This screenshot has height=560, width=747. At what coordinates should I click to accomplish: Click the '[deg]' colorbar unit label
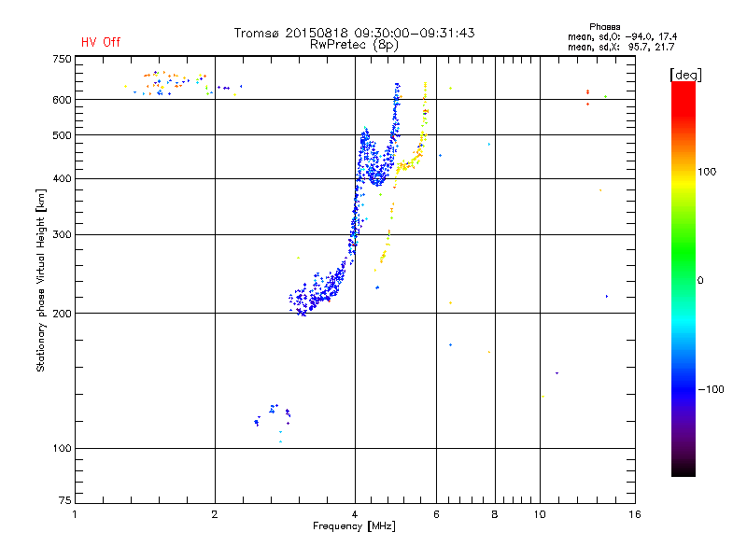[x=685, y=75]
